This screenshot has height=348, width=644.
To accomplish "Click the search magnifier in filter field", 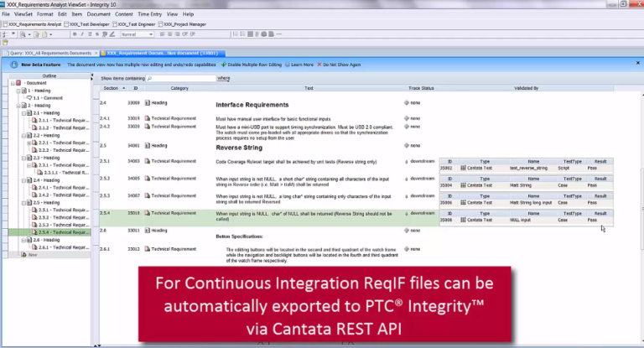I will coord(149,78).
